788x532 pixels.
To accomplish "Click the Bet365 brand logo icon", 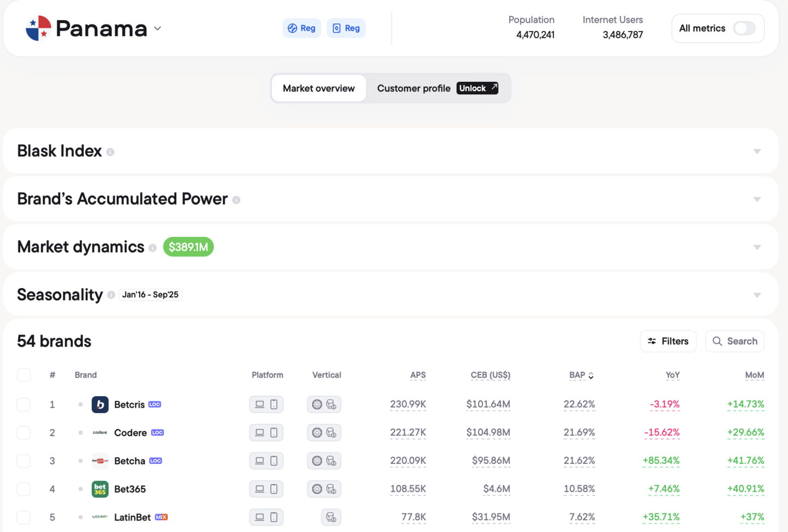I will tap(100, 489).
